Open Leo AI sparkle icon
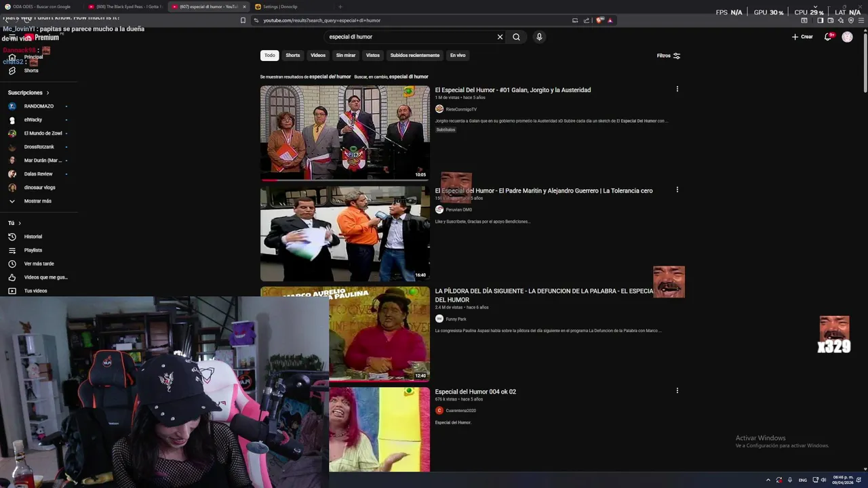Image resolution: width=868 pixels, height=488 pixels. point(841,20)
